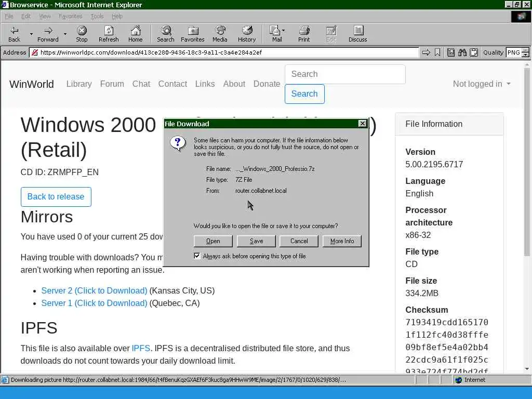The width and height of the screenshot is (532, 399).
Task: Expand the Mail button dropdown arrow
Action: coord(284,31)
